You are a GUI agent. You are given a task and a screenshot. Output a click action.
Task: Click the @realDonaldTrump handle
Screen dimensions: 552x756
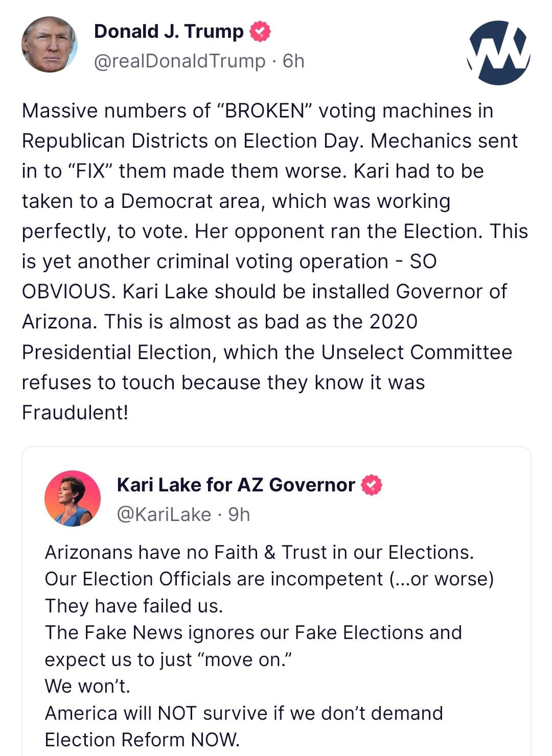[180, 61]
